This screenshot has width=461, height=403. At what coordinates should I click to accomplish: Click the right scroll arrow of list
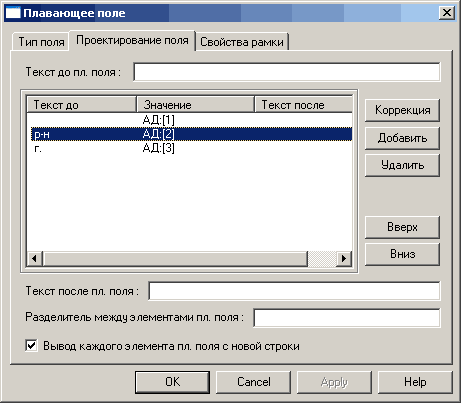[x=344, y=259]
